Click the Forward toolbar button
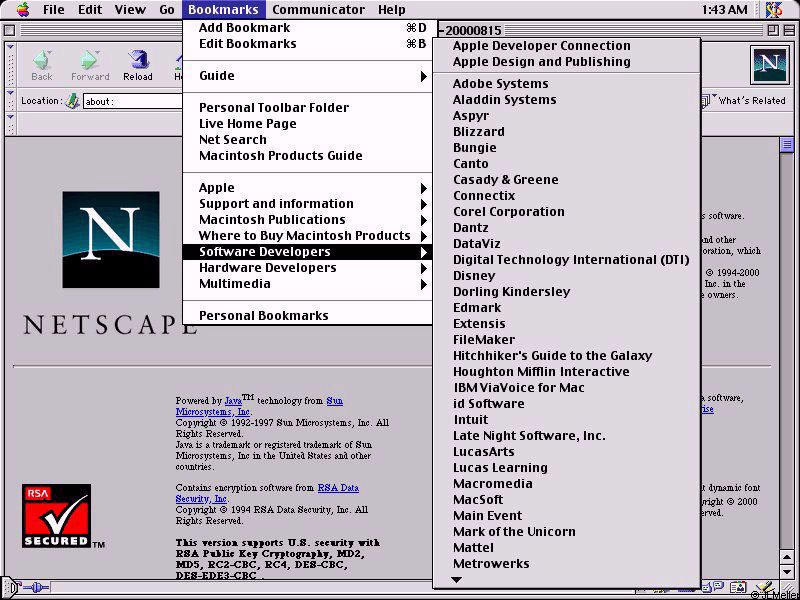Image resolution: width=800 pixels, height=600 pixels. pos(90,66)
